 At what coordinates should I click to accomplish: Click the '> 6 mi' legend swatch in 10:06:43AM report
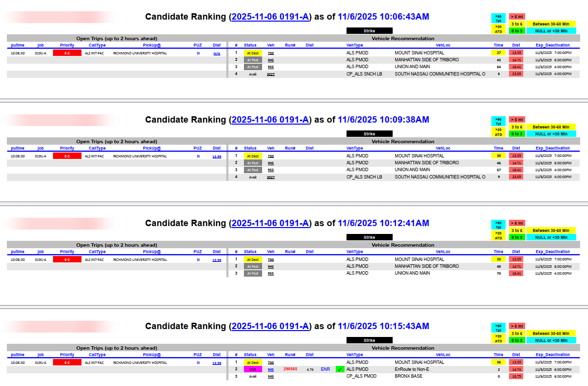pos(517,17)
